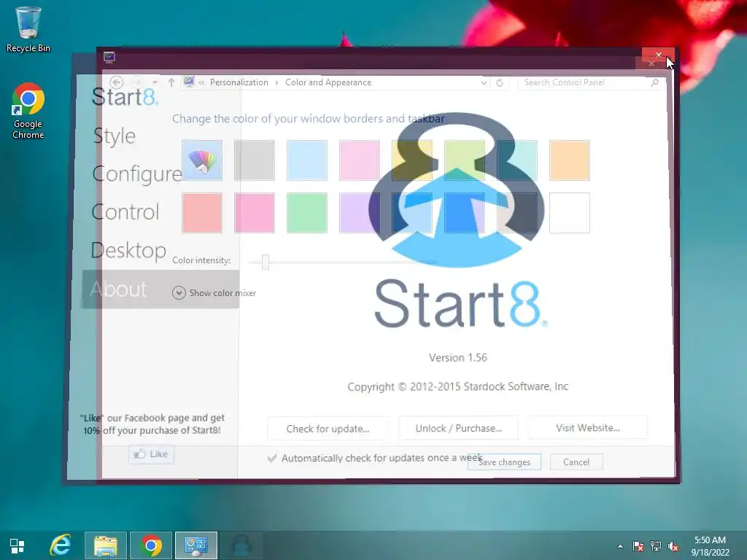Select the light blue color swatch
This screenshot has height=560, width=747.
[x=307, y=160]
